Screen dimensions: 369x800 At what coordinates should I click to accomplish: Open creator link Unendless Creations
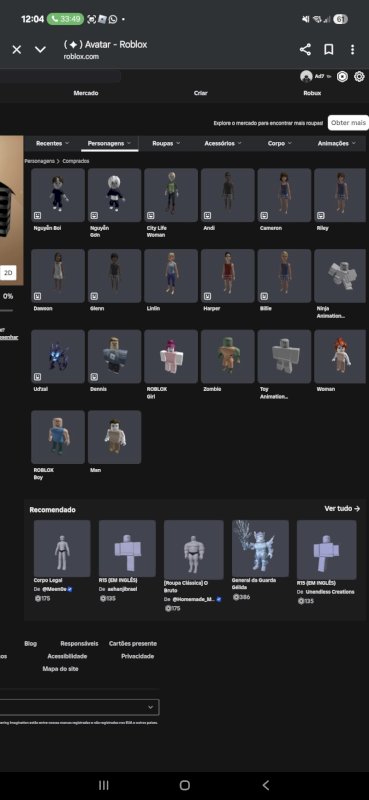point(330,592)
